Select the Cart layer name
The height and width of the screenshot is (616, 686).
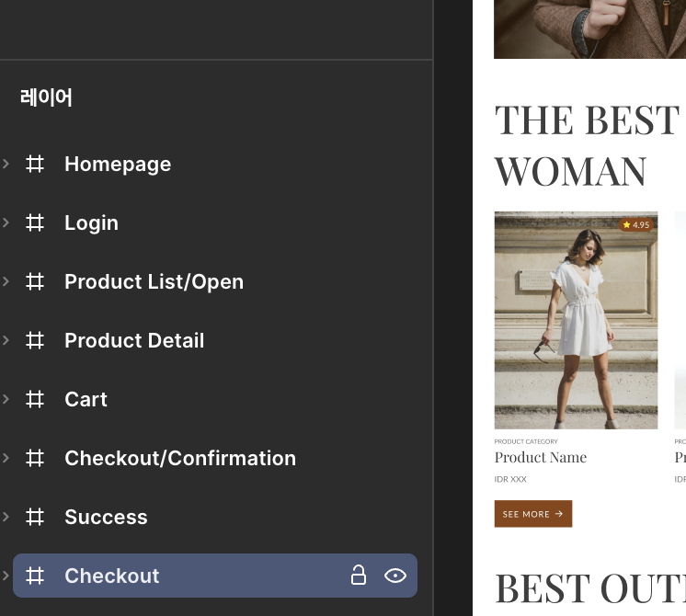[x=86, y=399]
